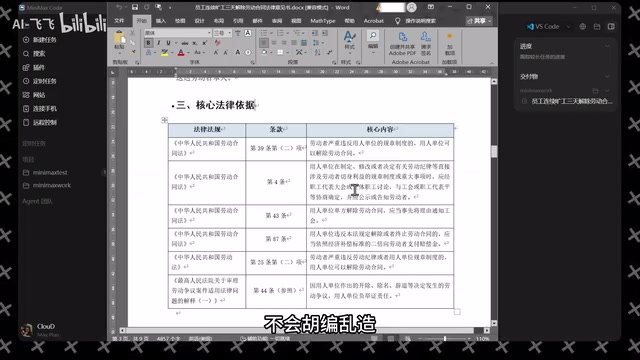The height and width of the screenshot is (360, 640).
Task: Apply the red font color
Action: [181, 53]
